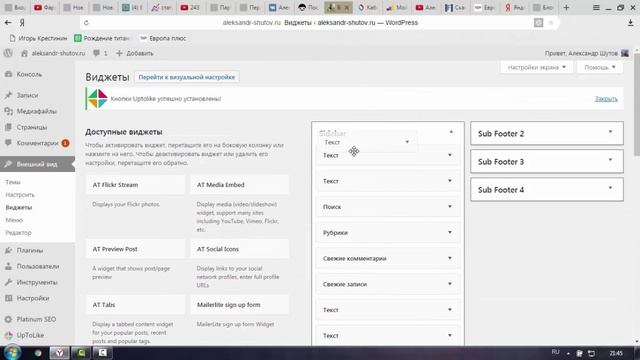This screenshot has width=640, height=360.
Task: Open the Рождение титан bookmark
Action: 102,38
